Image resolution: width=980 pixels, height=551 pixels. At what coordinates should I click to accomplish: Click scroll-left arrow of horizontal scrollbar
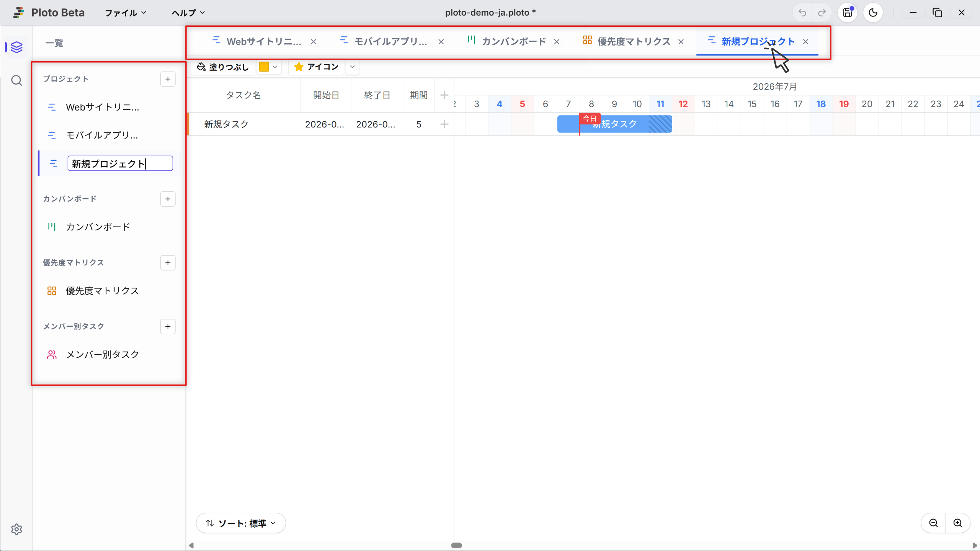pyautogui.click(x=191, y=545)
